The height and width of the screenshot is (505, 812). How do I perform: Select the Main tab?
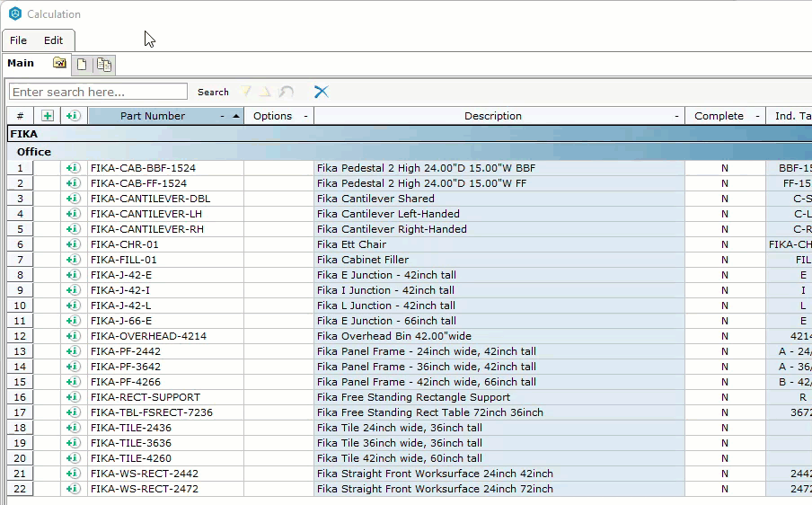[21, 63]
